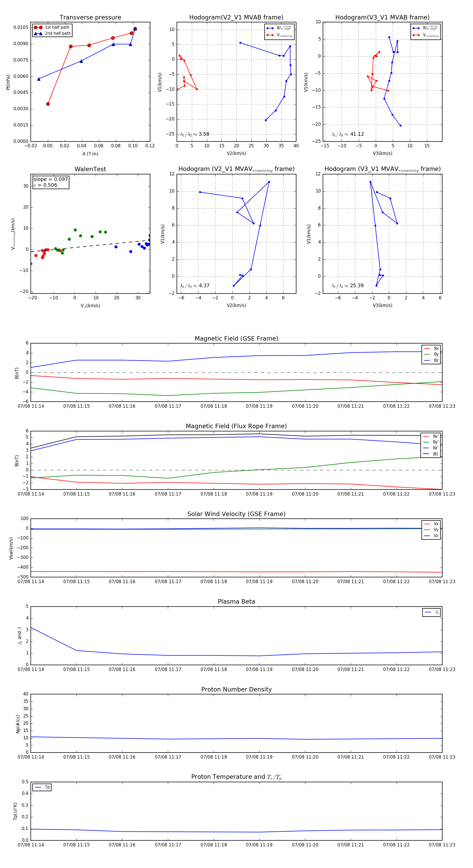The width and height of the screenshot is (473, 868).
Task: Click the "Magnetic Field (GSE Frame)" title
Action: click(236, 339)
